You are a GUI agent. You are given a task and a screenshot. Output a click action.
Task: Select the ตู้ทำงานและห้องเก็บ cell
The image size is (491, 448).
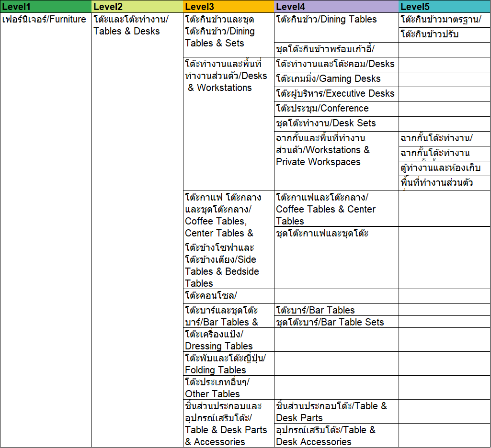click(445, 168)
